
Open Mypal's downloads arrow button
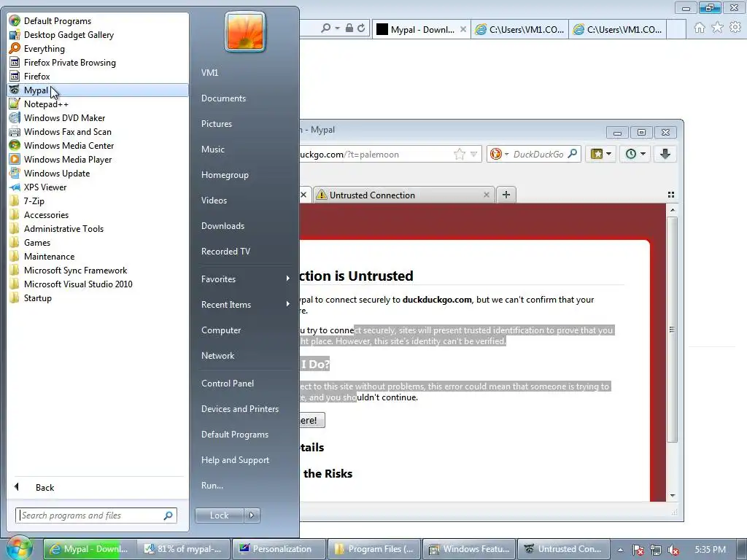tap(665, 154)
